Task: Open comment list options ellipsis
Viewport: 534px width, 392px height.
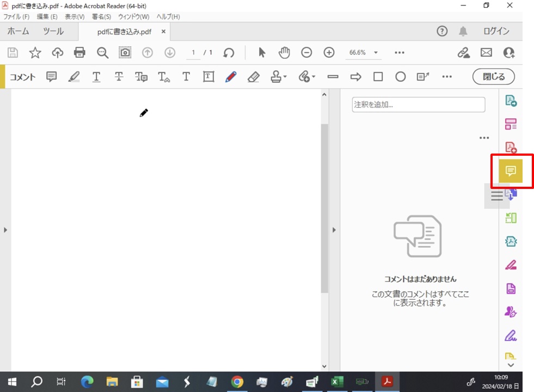Action: 484,138
